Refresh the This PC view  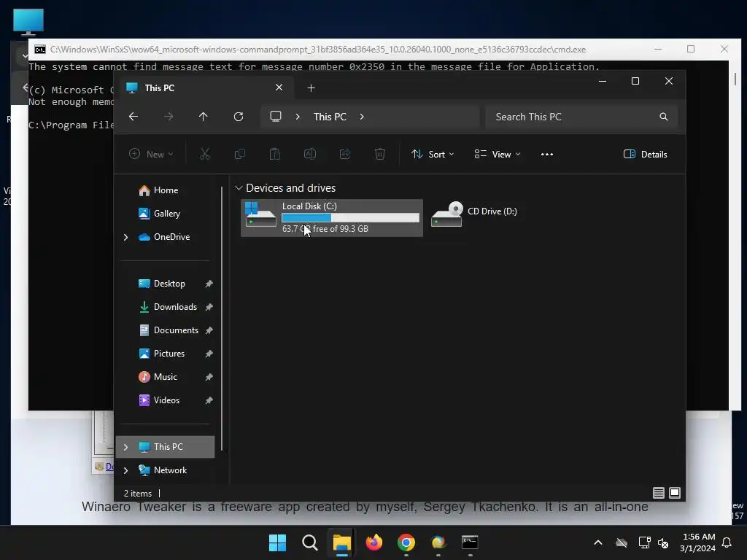[x=239, y=117]
